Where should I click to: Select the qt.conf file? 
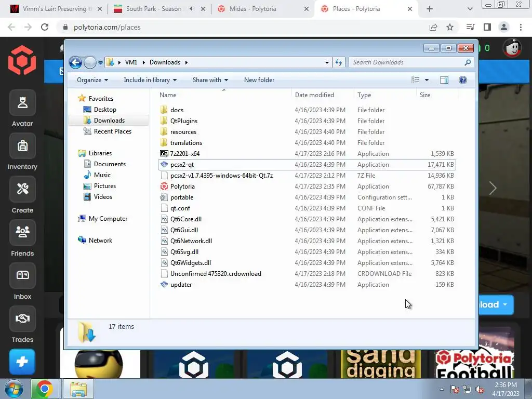[x=307, y=208]
